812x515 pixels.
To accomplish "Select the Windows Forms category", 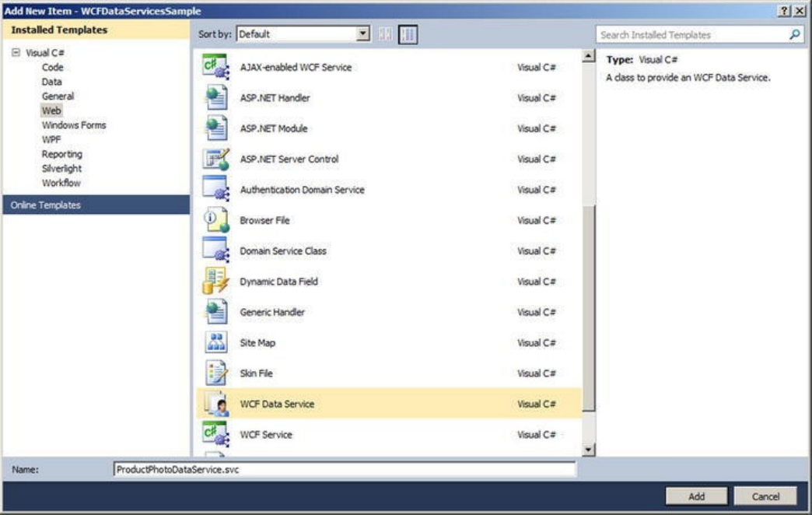I will (x=74, y=125).
